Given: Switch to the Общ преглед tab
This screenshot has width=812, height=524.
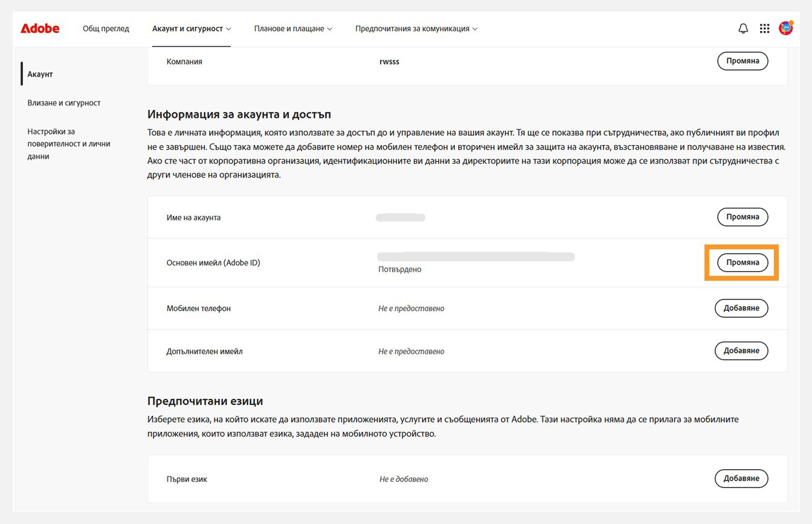Looking at the screenshot, I should (x=106, y=28).
